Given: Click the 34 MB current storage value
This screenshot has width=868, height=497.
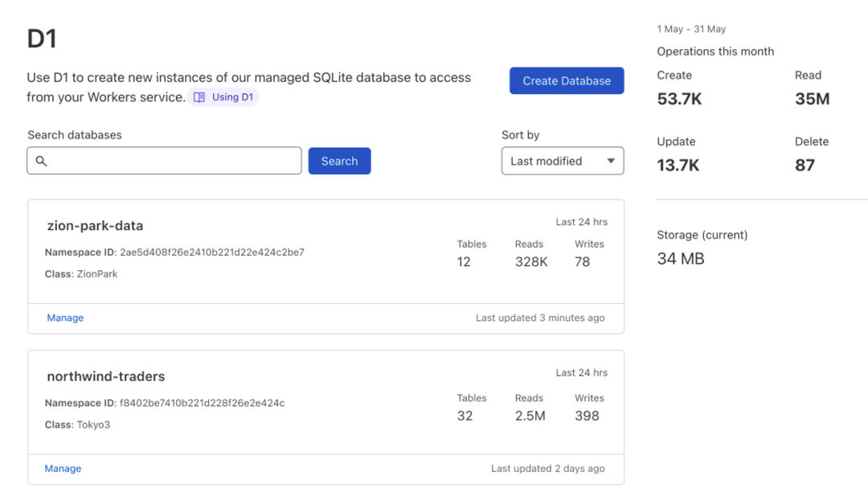Looking at the screenshot, I should [x=681, y=259].
